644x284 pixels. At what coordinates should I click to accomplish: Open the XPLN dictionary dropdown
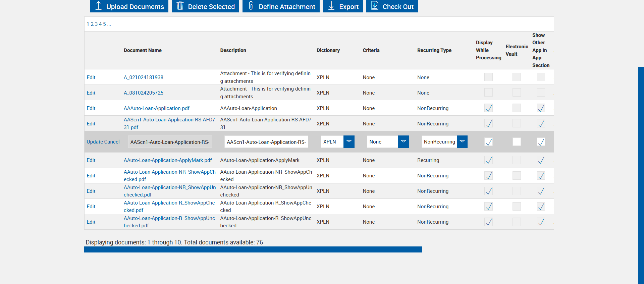pos(349,142)
